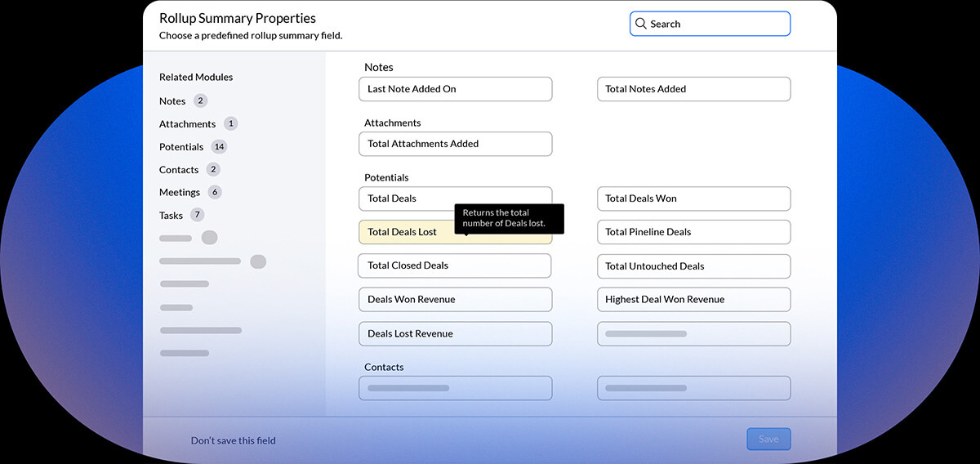Select Deals Won Revenue field
The image size is (980, 464).
[455, 300]
